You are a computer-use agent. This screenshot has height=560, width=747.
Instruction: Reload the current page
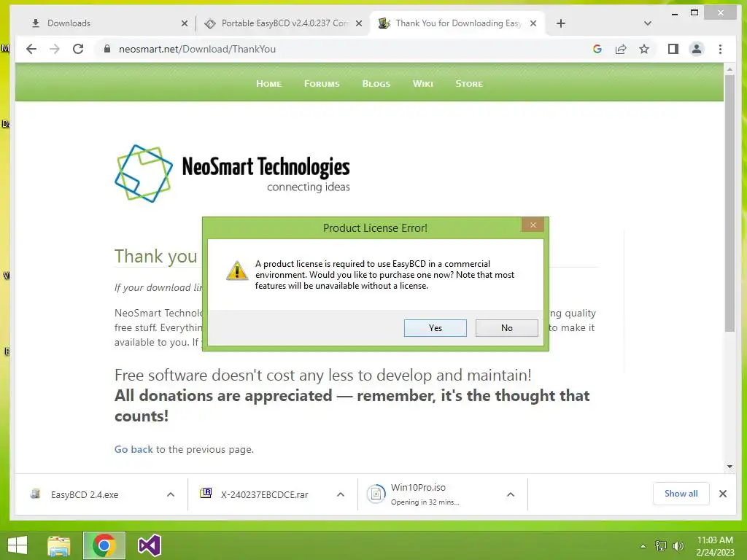tap(78, 49)
